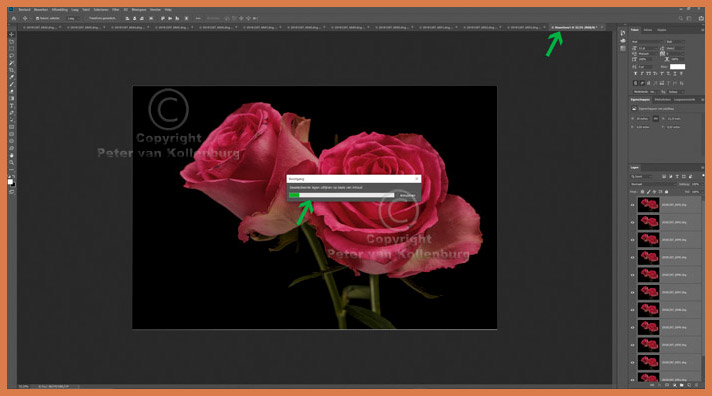
Task: Select the Move tool in the toolbar
Action: tap(12, 35)
